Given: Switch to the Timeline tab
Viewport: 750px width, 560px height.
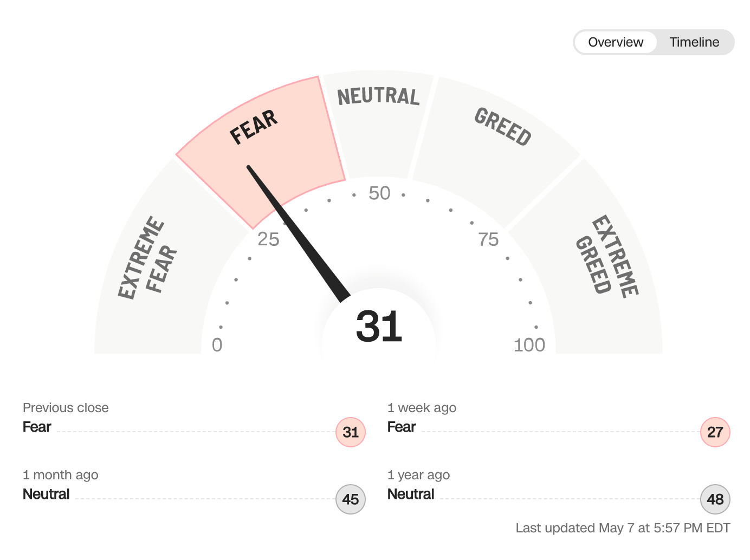Looking at the screenshot, I should click(x=694, y=42).
